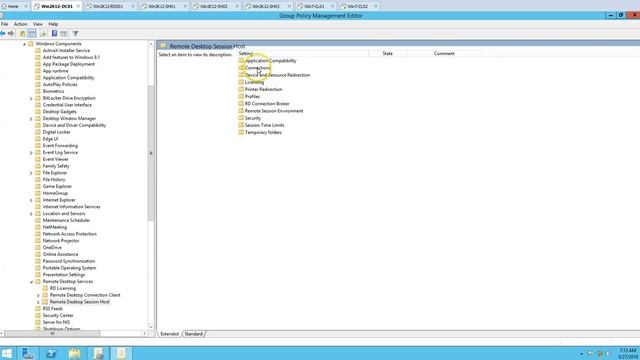This screenshot has width=640, height=360.
Task: Open the Profiles settings folder
Action: click(252, 97)
